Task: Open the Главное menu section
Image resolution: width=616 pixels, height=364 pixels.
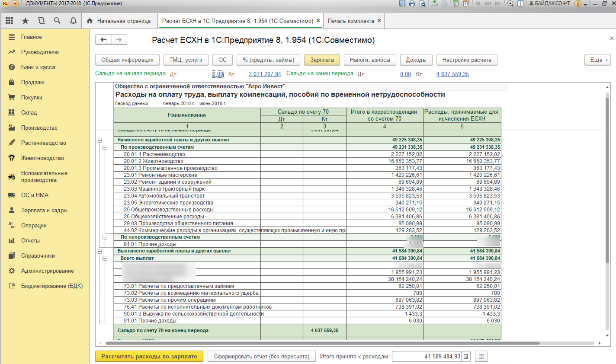Action: coord(31,37)
